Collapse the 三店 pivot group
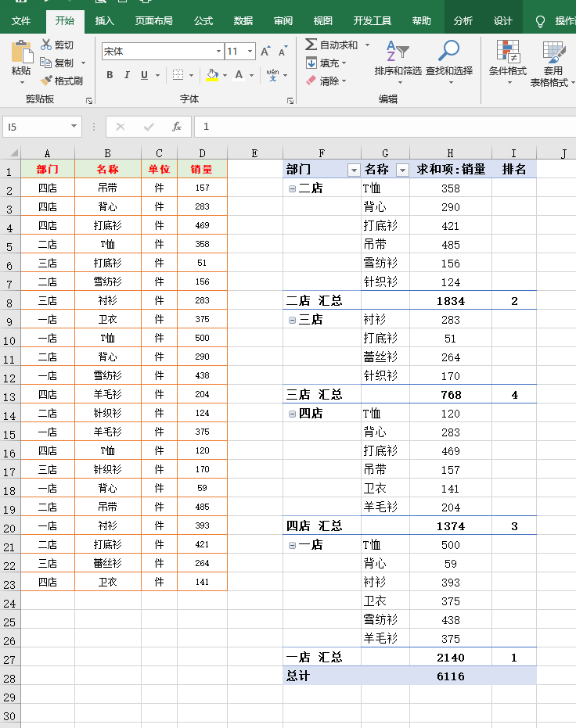This screenshot has width=576, height=728. [x=292, y=320]
